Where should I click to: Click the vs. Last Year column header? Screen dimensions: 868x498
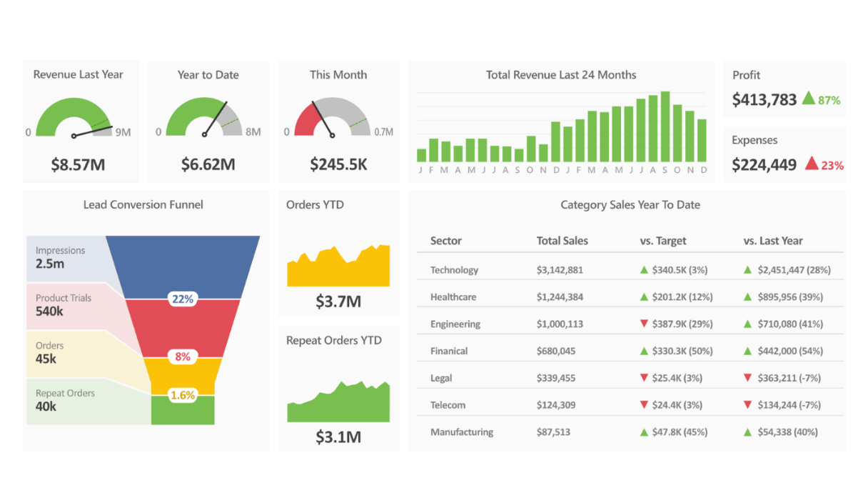(x=772, y=241)
